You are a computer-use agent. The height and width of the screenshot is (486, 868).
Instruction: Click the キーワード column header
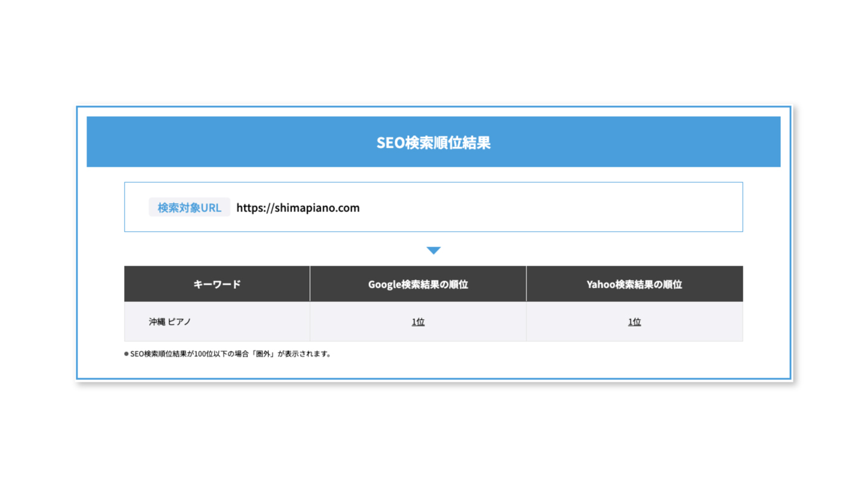tap(217, 284)
